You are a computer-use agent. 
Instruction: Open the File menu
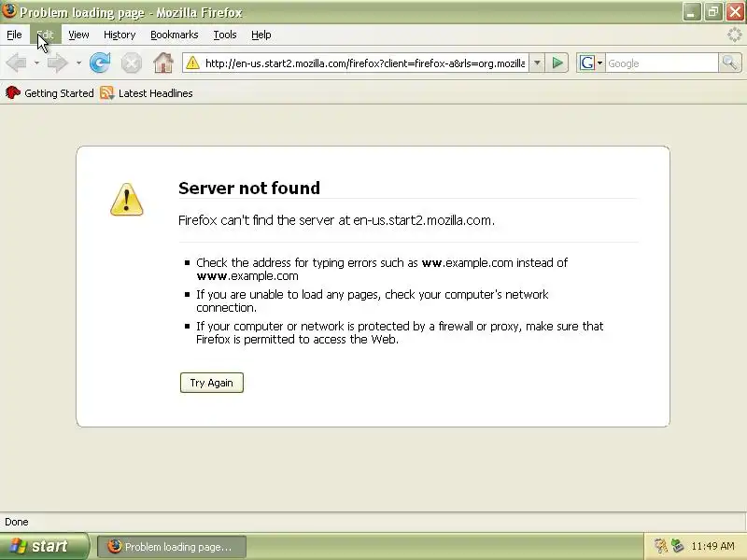pyautogui.click(x=14, y=35)
